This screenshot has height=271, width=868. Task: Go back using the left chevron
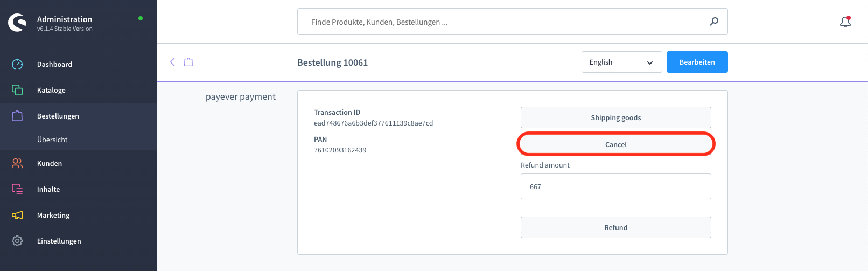pyautogui.click(x=173, y=62)
